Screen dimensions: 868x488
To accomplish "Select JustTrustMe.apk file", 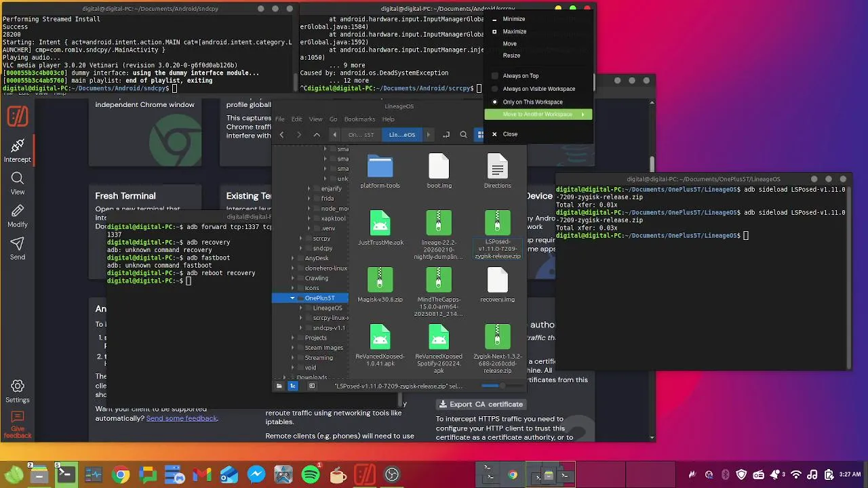I will [x=380, y=228].
